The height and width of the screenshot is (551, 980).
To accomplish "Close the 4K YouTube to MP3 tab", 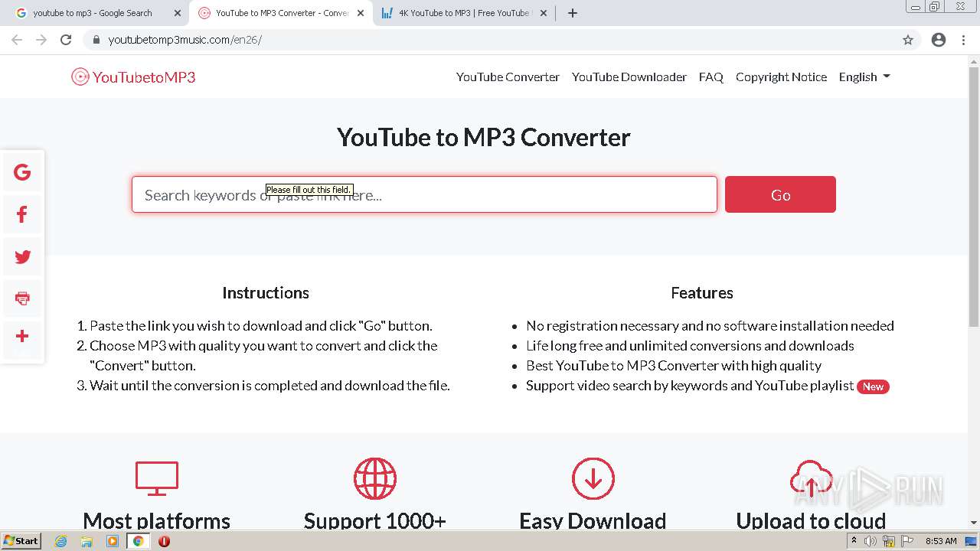I will pos(543,13).
